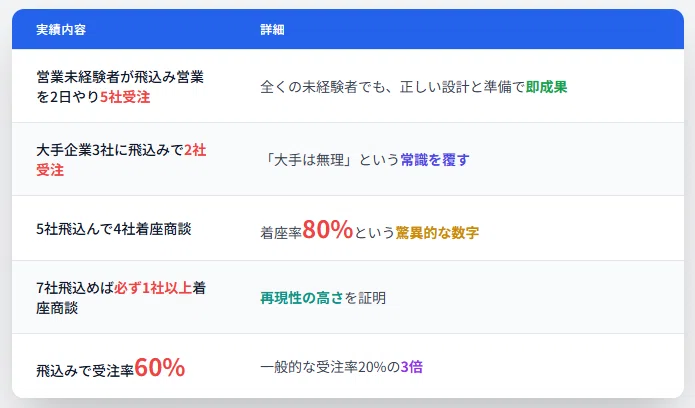Click the red 2社 text
695x408 pixels.
tap(195, 150)
